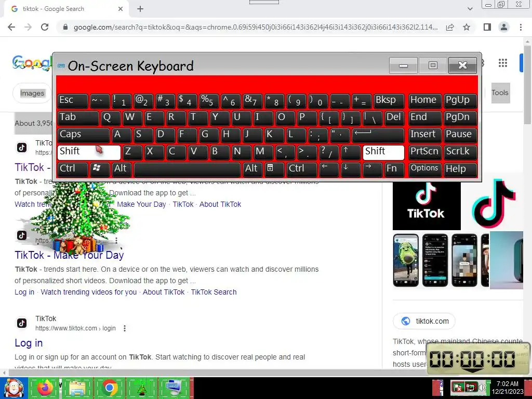Click the Santa Start button

coord(14,388)
